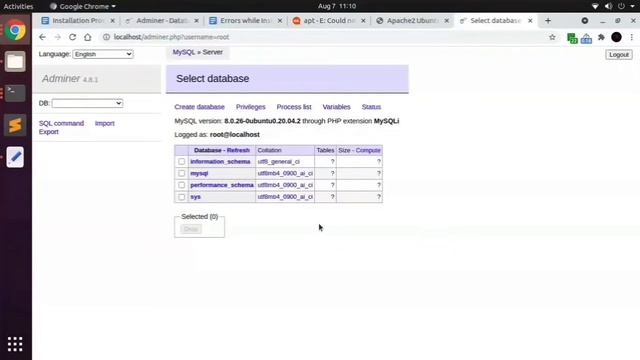The image size is (640, 360).
Task: Open the text editor pen icon in dock
Action: click(16, 157)
